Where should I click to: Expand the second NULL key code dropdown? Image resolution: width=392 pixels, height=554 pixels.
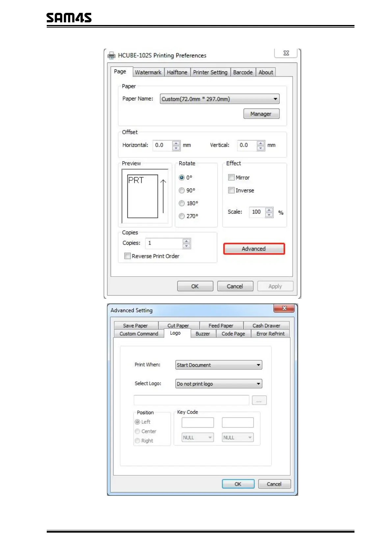238,438
